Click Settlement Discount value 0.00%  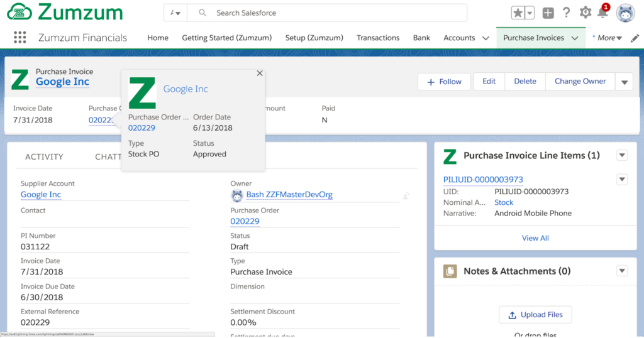(243, 322)
